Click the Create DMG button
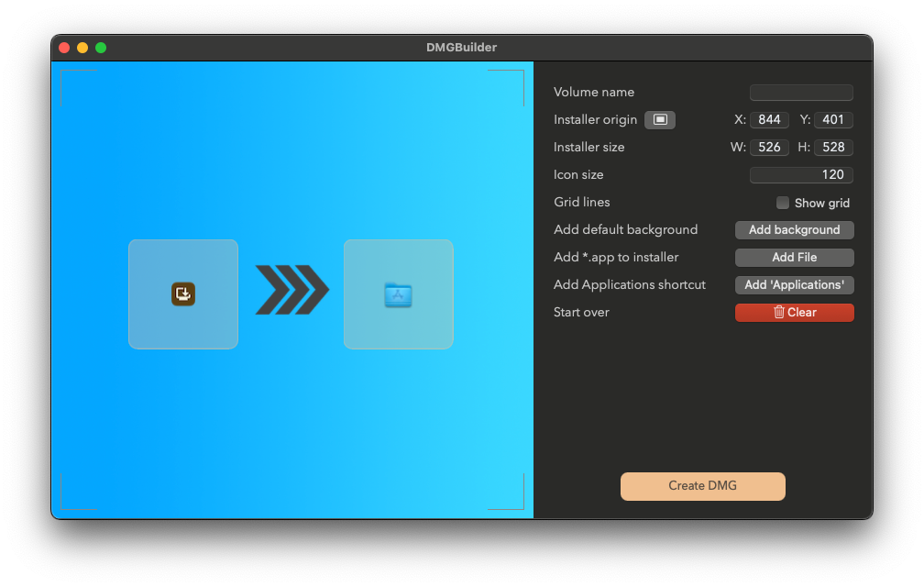924x587 pixels. pos(702,486)
